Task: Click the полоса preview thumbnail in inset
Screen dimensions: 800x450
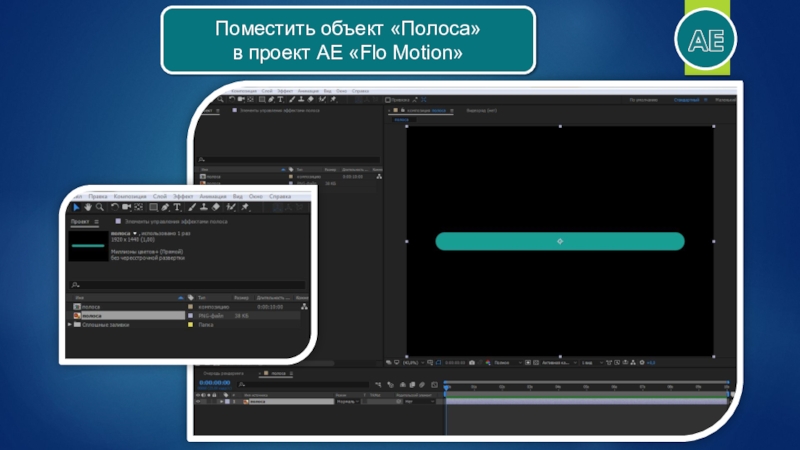Action: (88, 246)
